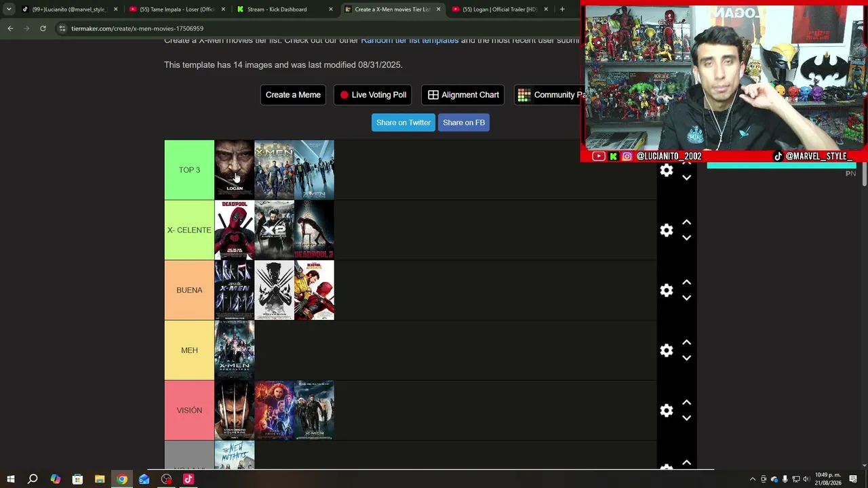Switch to Logan Official Trailer tab

tap(500, 9)
